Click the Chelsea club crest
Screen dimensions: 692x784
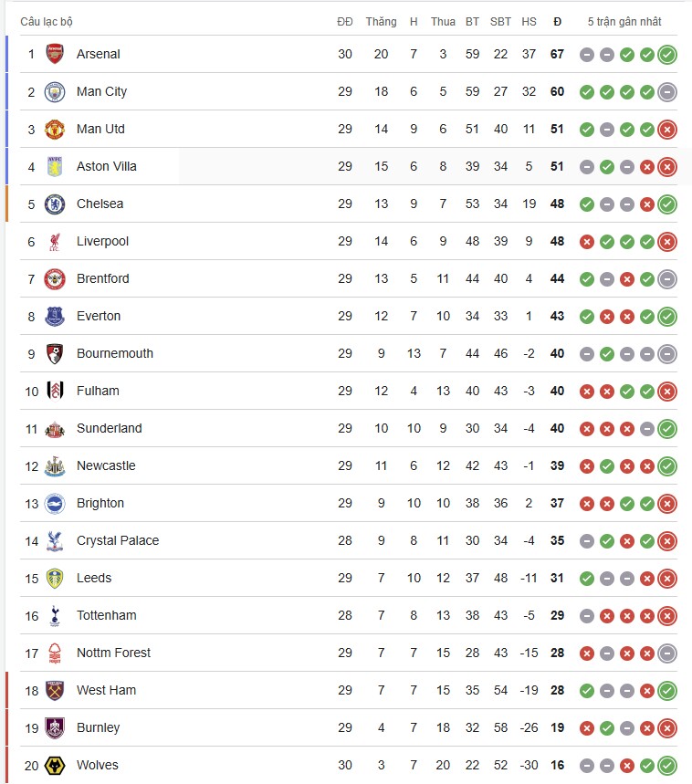(x=56, y=204)
